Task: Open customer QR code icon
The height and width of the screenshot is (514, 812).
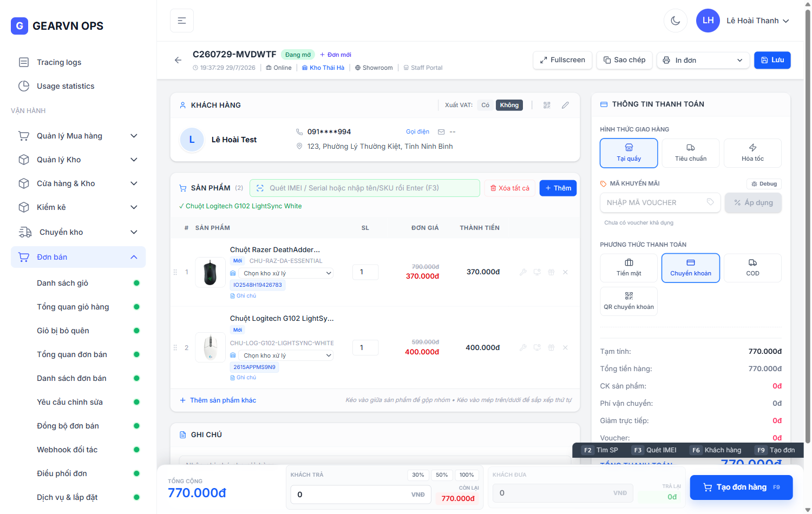Action: pyautogui.click(x=547, y=105)
